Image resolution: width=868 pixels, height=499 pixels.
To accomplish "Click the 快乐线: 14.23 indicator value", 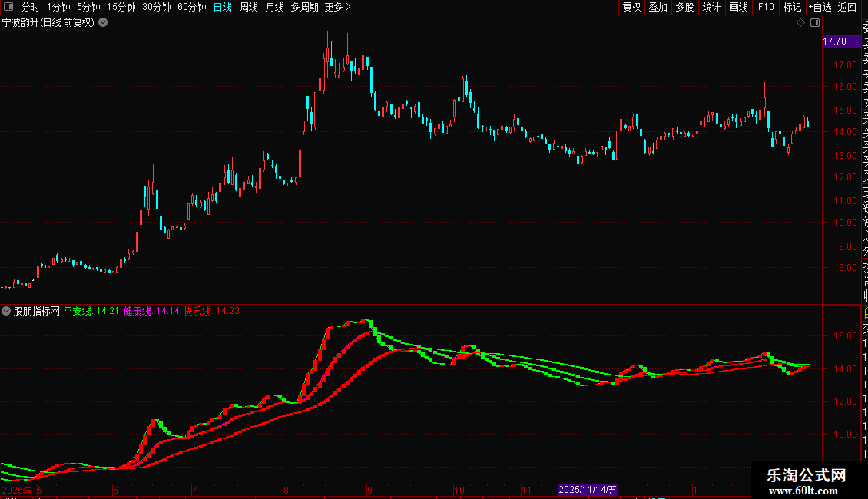I will [211, 311].
